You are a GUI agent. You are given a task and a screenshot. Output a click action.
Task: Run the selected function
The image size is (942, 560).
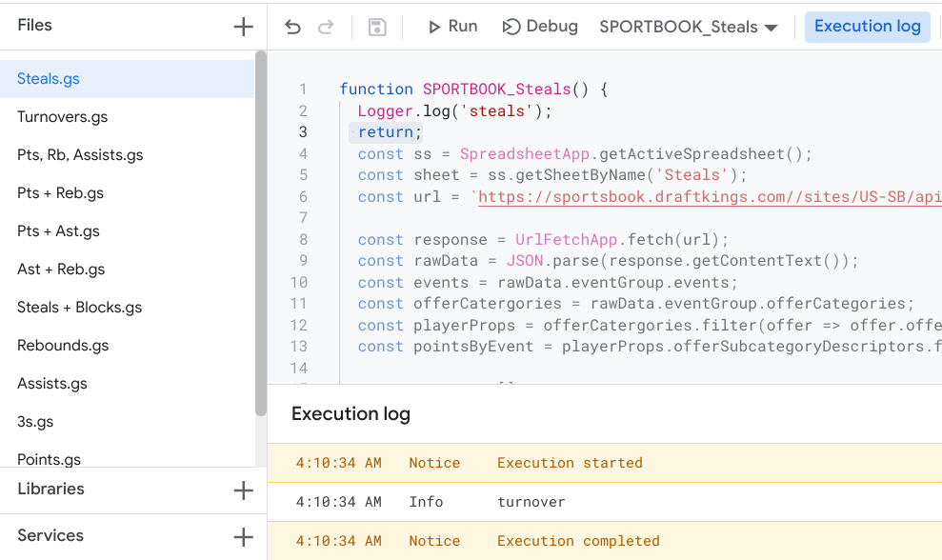pyautogui.click(x=452, y=27)
